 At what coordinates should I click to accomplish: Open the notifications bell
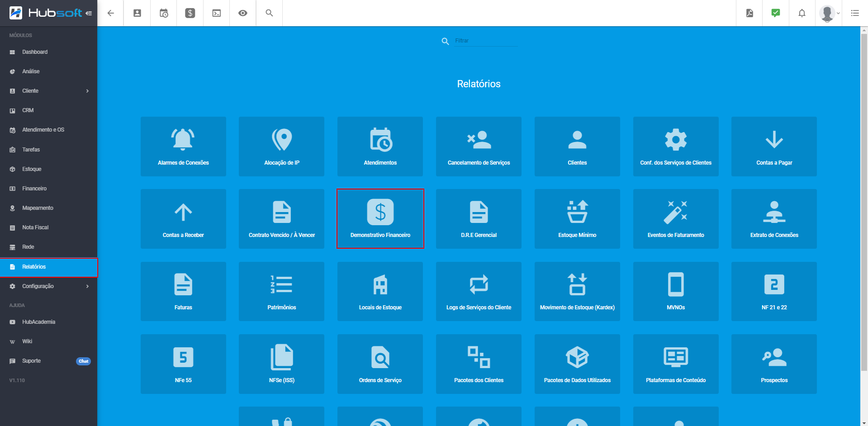click(x=802, y=13)
